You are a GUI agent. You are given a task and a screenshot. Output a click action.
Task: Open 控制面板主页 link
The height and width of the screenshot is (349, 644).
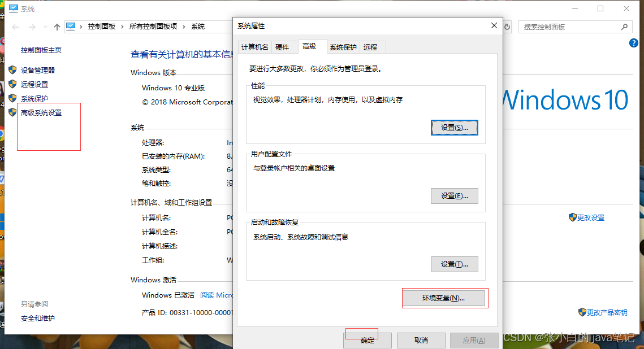tap(41, 50)
